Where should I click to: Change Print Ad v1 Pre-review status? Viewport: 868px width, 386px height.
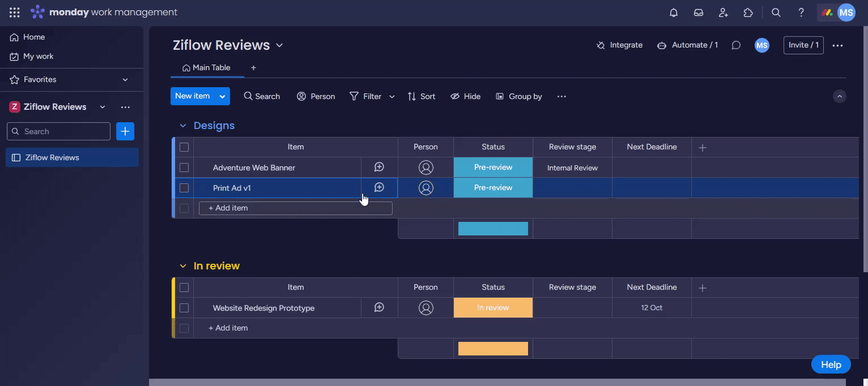point(493,188)
